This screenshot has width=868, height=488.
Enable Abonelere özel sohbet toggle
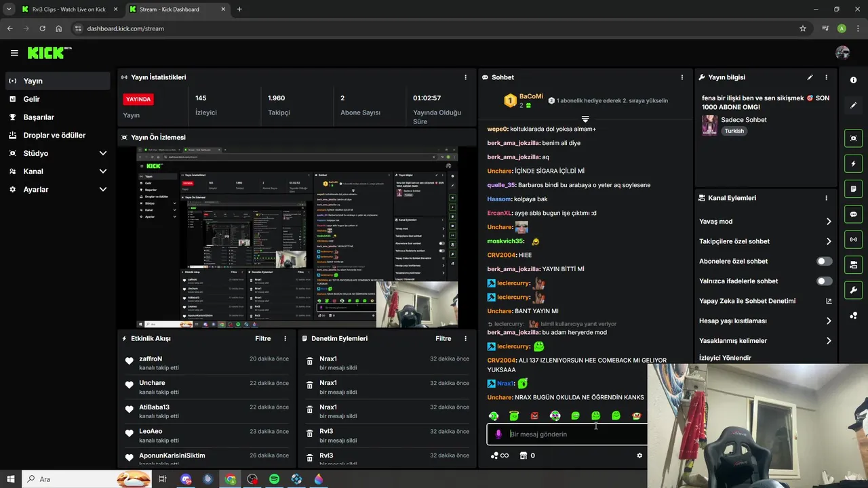[x=825, y=261]
